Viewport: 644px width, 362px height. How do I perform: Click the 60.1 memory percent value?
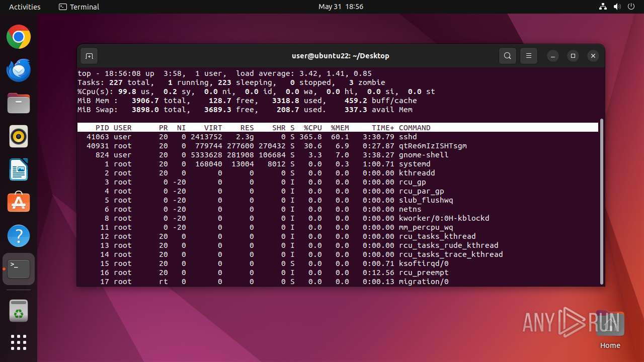pos(340,137)
